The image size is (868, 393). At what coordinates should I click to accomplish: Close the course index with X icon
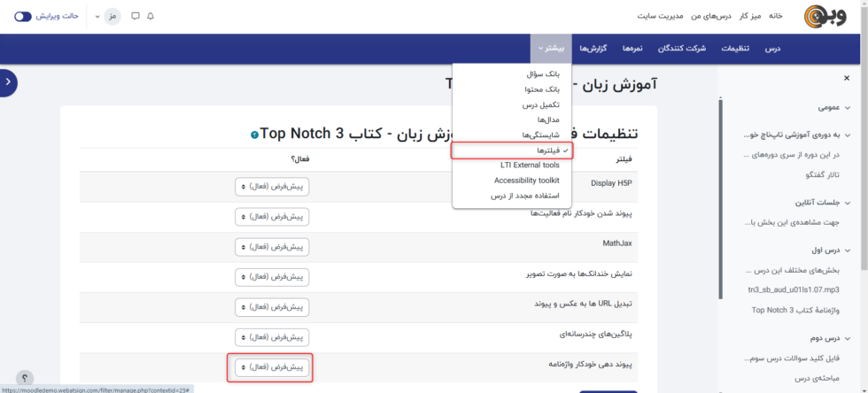point(846,78)
